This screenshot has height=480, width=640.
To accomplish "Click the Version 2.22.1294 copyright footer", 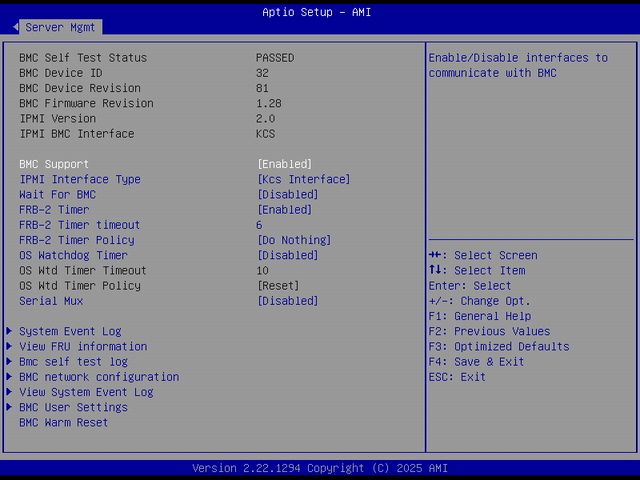I will 320,468.
